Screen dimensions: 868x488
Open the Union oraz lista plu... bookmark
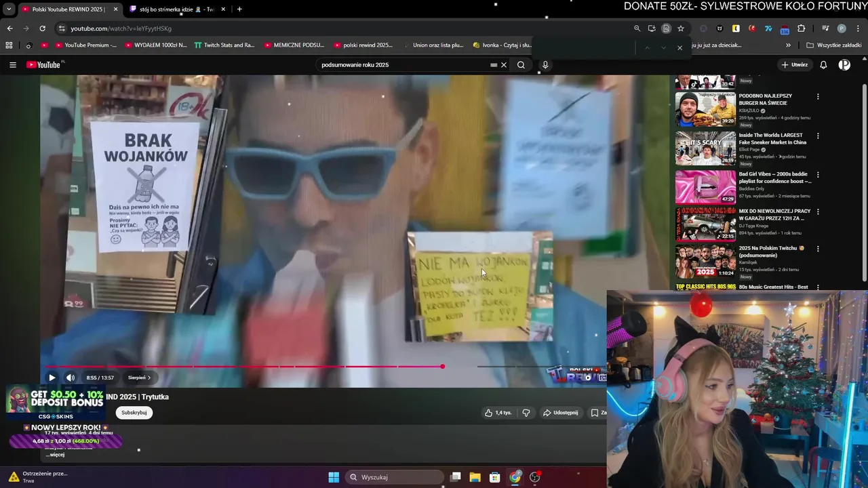433,45
